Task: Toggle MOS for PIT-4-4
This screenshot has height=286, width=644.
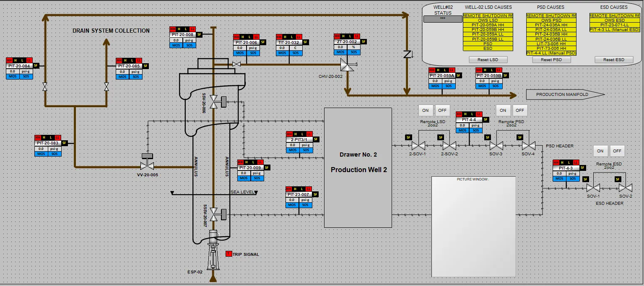Action: click(462, 130)
